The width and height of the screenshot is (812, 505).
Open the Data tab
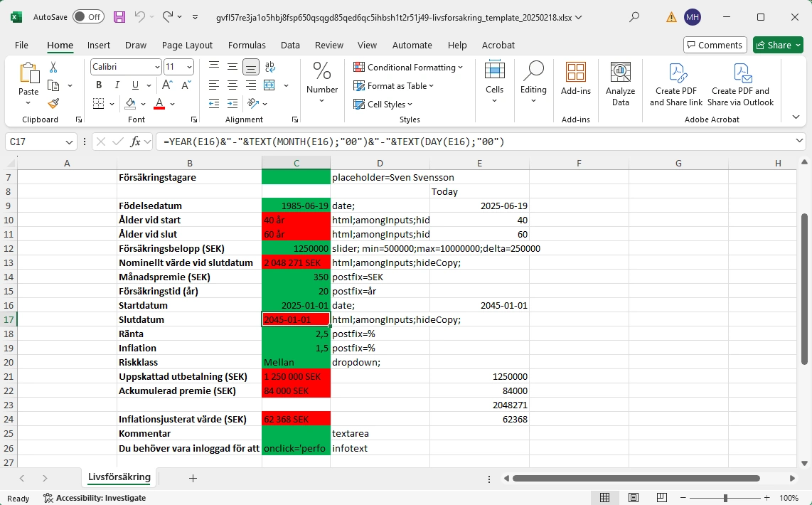(x=290, y=45)
